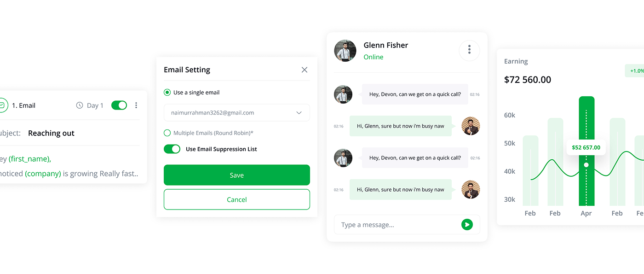
Task: Disable the Use Email Suppression List toggle
Action: 172,149
